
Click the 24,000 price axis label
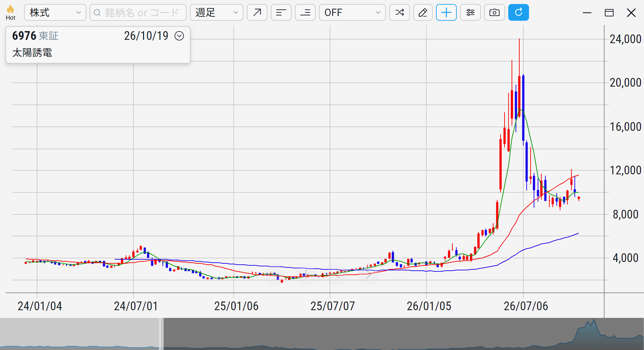[x=626, y=39]
